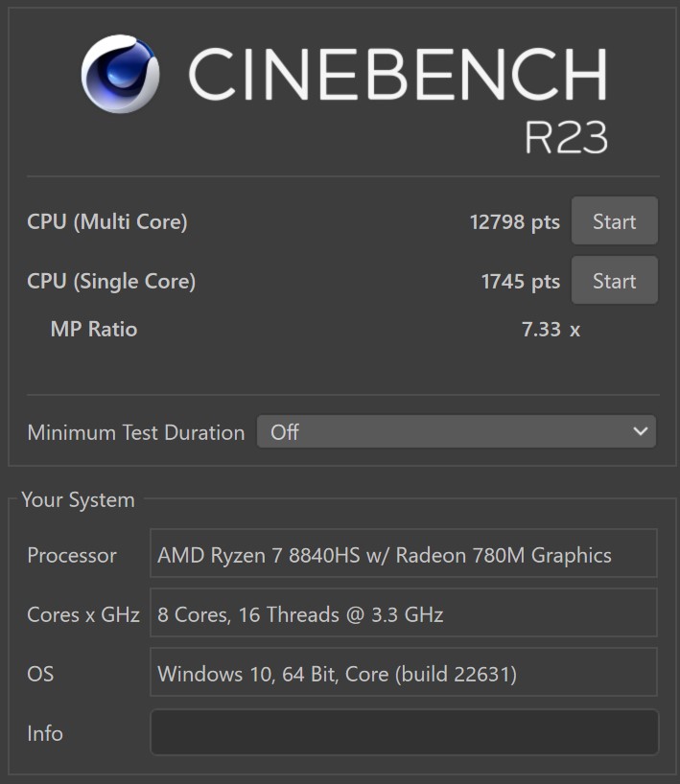Select the Processor name field

[404, 554]
